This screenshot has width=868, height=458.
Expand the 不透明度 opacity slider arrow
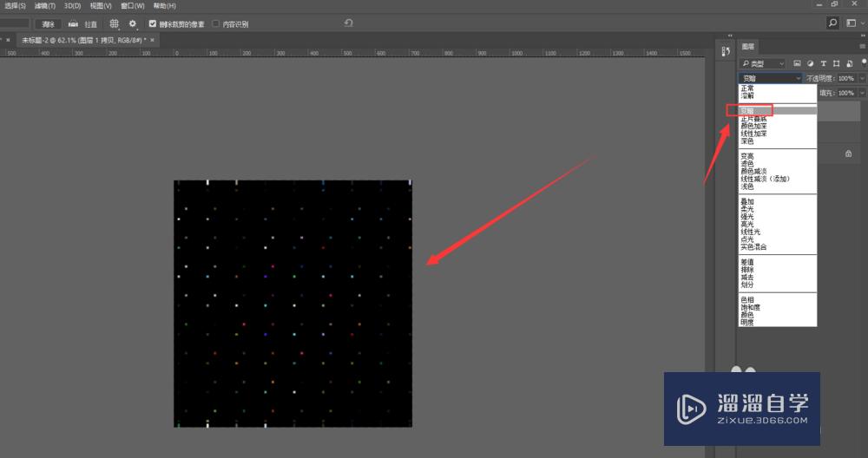pyautogui.click(x=863, y=79)
